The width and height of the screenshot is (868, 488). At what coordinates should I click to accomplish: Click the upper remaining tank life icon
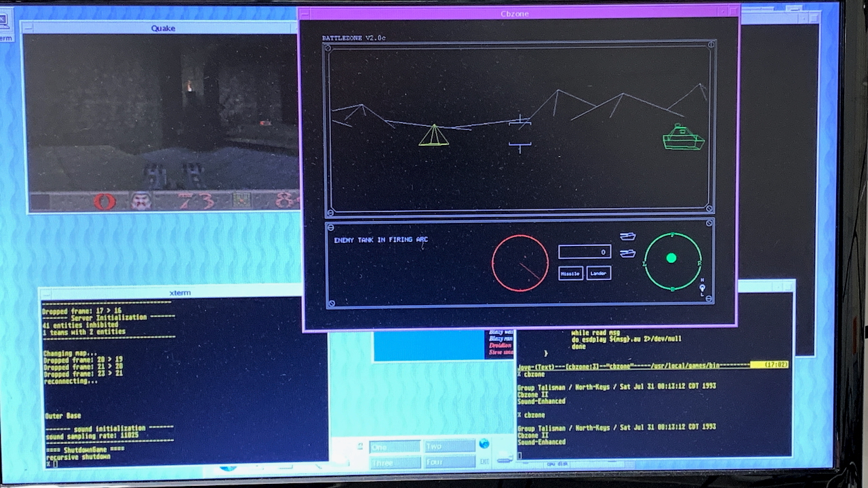click(x=628, y=237)
